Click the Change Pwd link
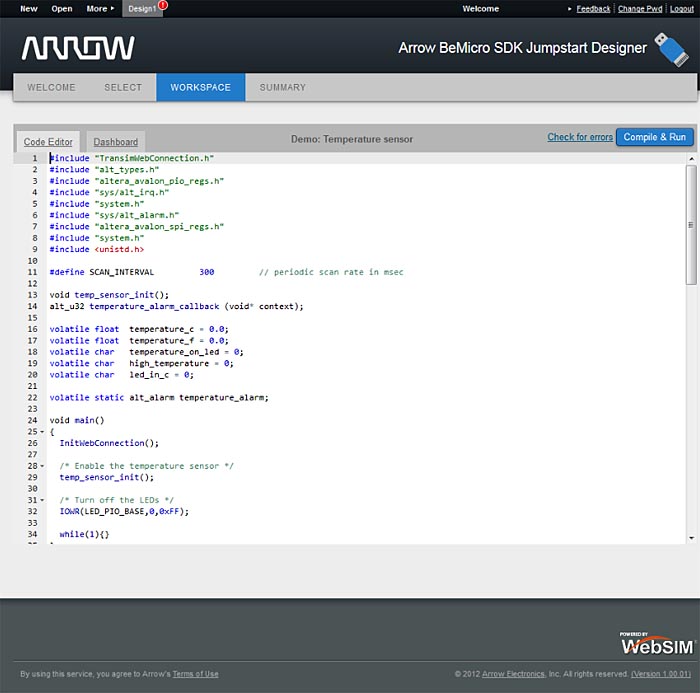Screen dimensions: 700x693 pos(640,9)
